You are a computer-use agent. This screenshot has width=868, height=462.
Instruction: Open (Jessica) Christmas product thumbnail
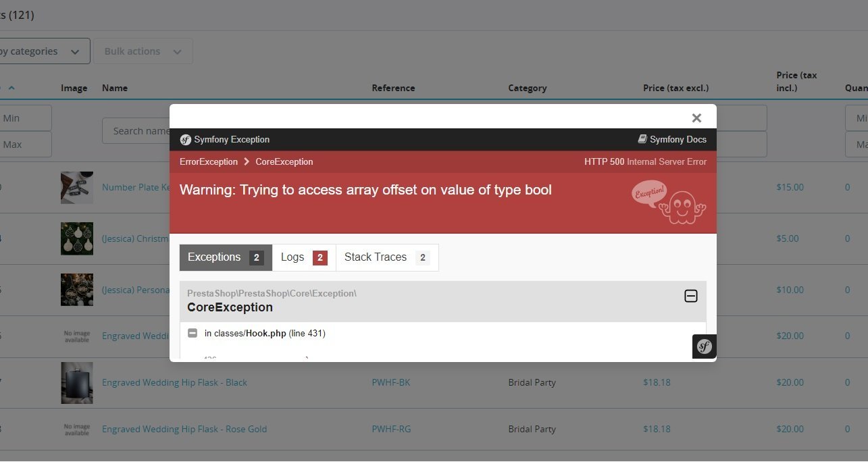tap(77, 238)
